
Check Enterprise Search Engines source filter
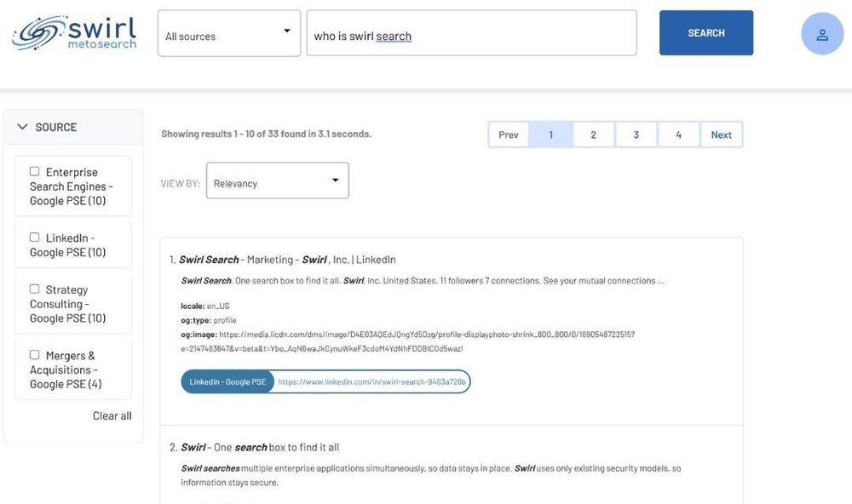coord(34,172)
